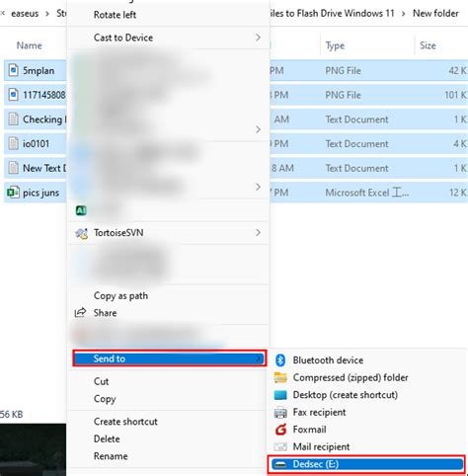Choose Rotate left from context menu
Screen dimensions: 468x476
115,15
